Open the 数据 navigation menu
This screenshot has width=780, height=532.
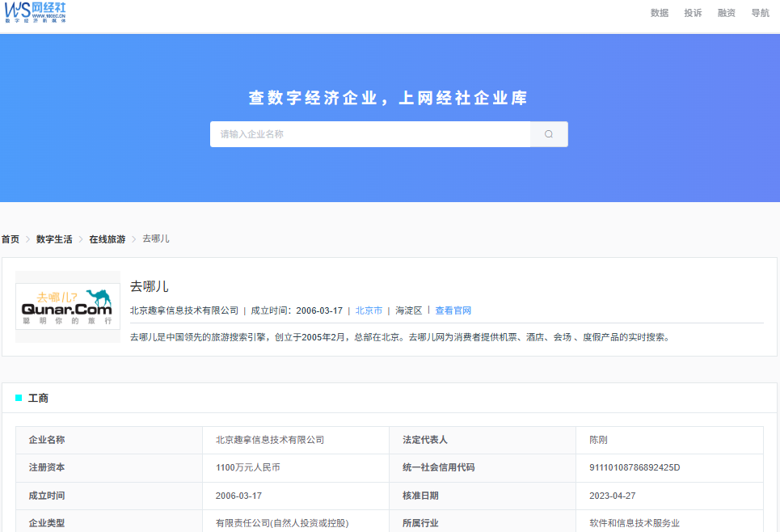[660, 13]
